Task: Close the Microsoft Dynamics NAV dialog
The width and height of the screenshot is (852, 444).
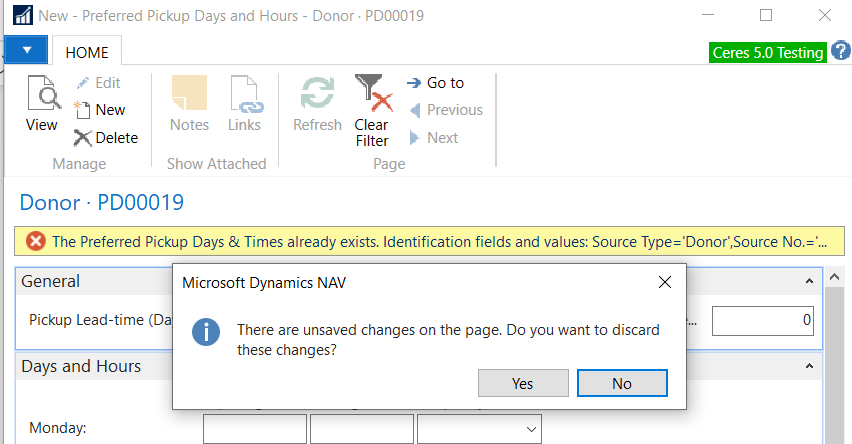Action: [x=665, y=282]
